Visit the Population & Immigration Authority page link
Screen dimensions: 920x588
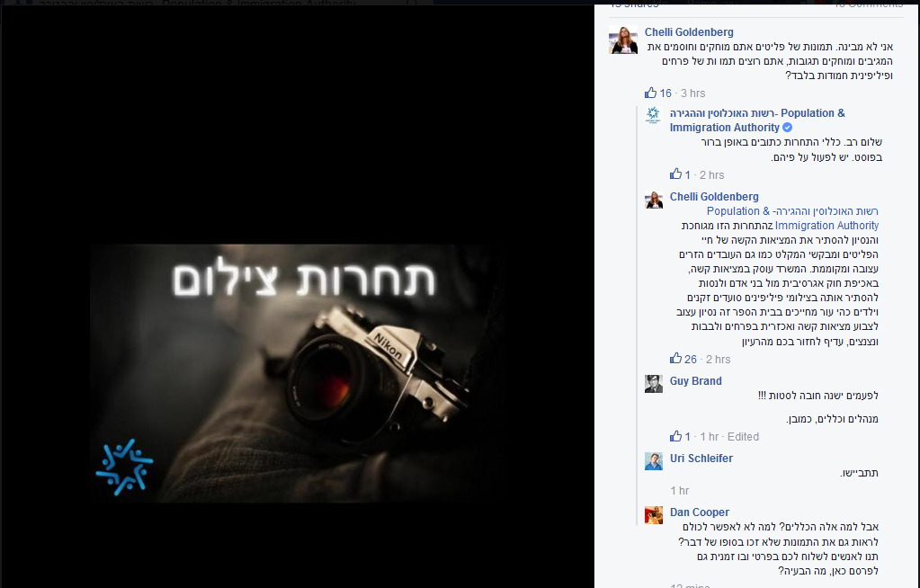point(757,120)
